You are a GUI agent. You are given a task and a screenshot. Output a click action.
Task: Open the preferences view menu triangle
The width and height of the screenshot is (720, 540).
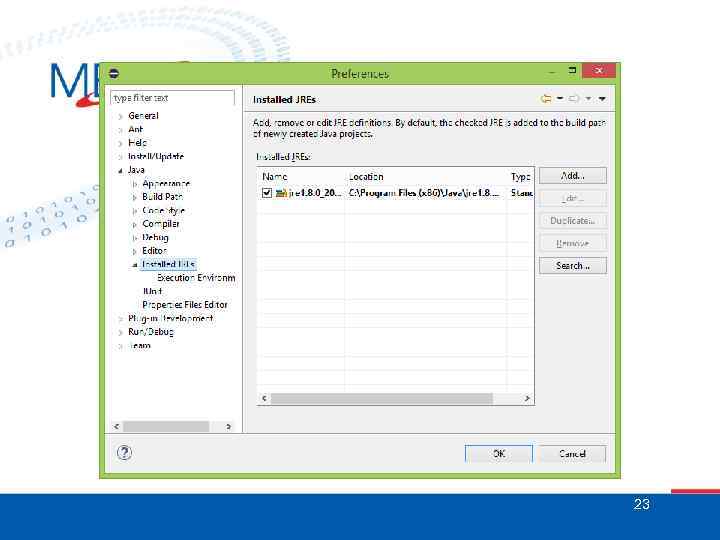(602, 99)
